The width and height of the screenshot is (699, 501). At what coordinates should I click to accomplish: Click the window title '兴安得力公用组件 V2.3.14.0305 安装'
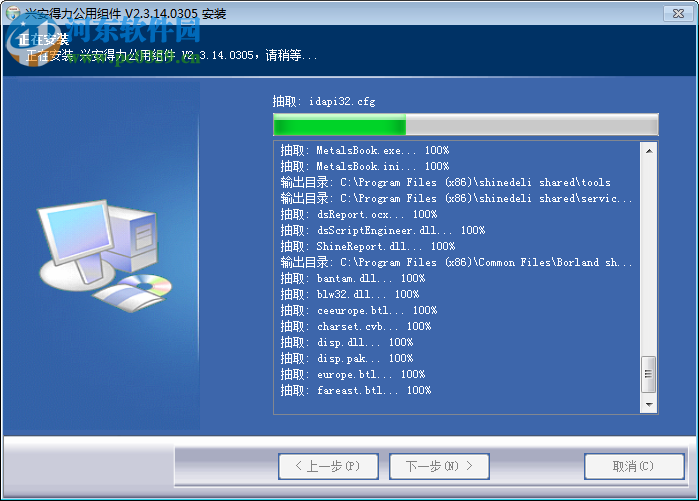point(125,14)
